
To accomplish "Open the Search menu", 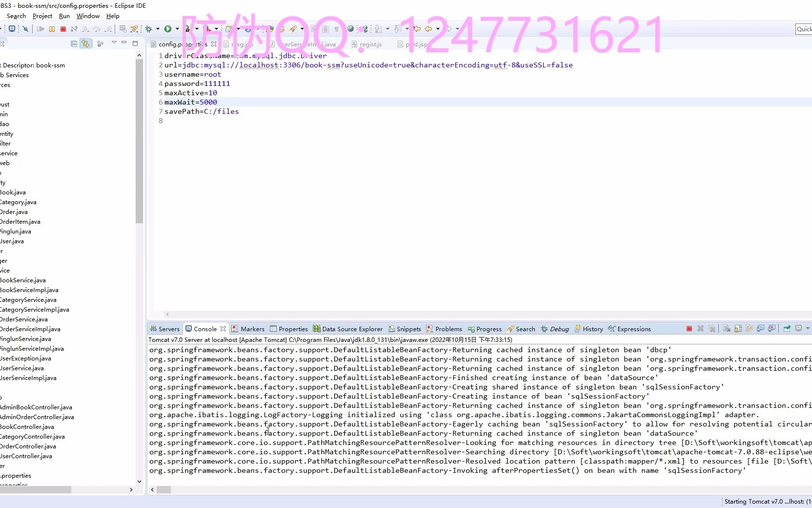I will tap(16, 16).
